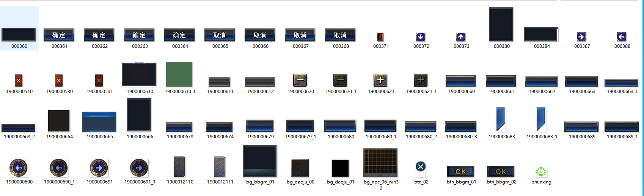
Task: Select the 1900000689 blue bar image
Action: coord(581,126)
